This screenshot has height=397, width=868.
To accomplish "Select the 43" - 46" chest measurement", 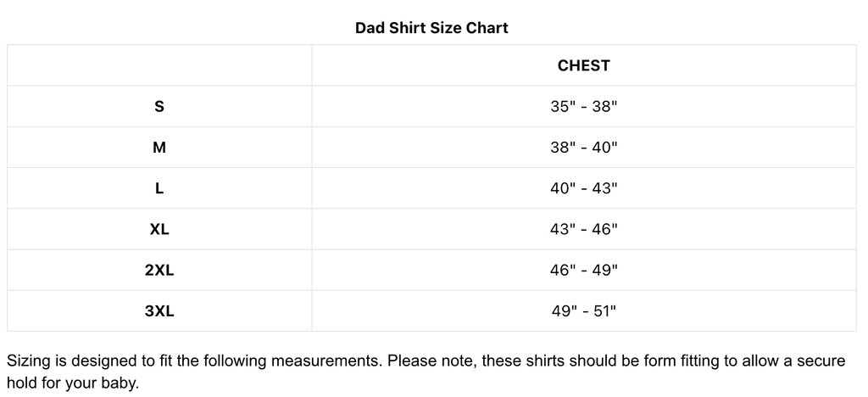I will coord(583,229).
